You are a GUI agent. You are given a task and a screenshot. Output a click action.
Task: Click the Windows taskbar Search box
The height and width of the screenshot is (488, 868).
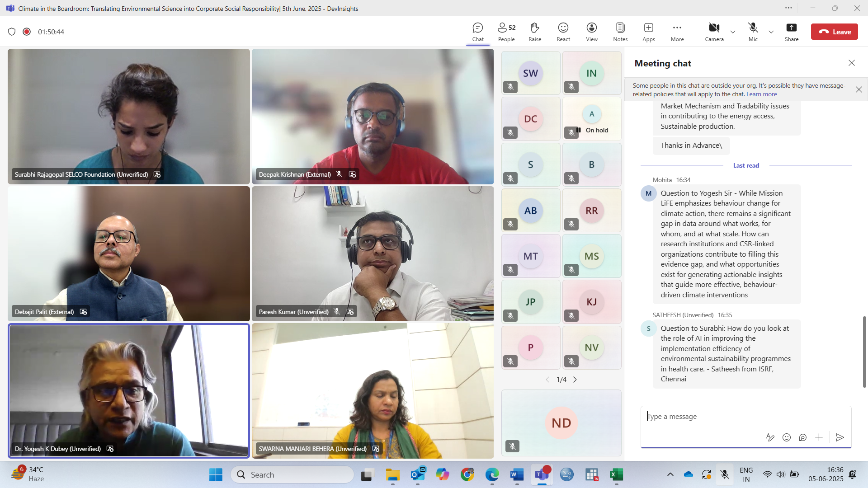292,474
